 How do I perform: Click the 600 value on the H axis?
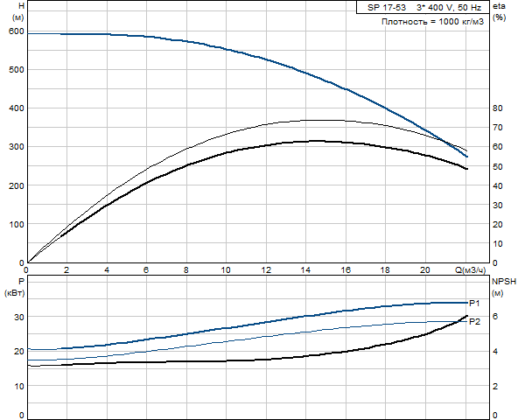pyautogui.click(x=17, y=31)
